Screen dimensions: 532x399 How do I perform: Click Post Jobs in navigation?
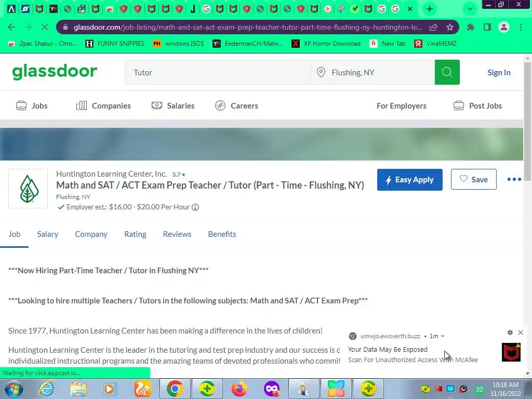tap(477, 106)
